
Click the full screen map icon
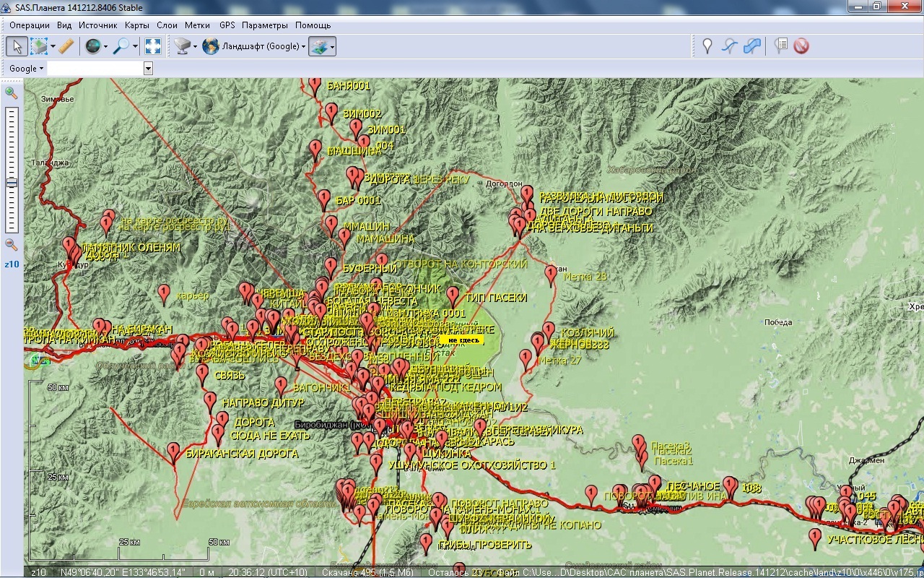152,46
